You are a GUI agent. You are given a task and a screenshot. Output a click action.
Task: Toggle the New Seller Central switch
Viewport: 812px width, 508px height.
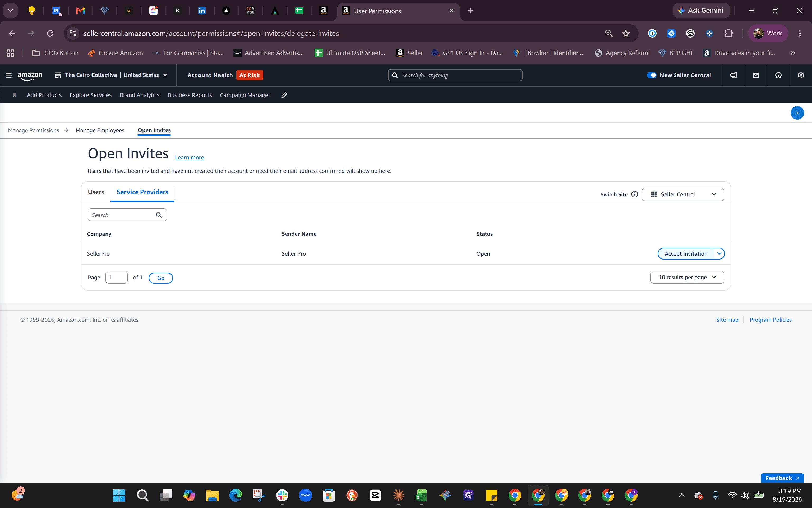652,75
